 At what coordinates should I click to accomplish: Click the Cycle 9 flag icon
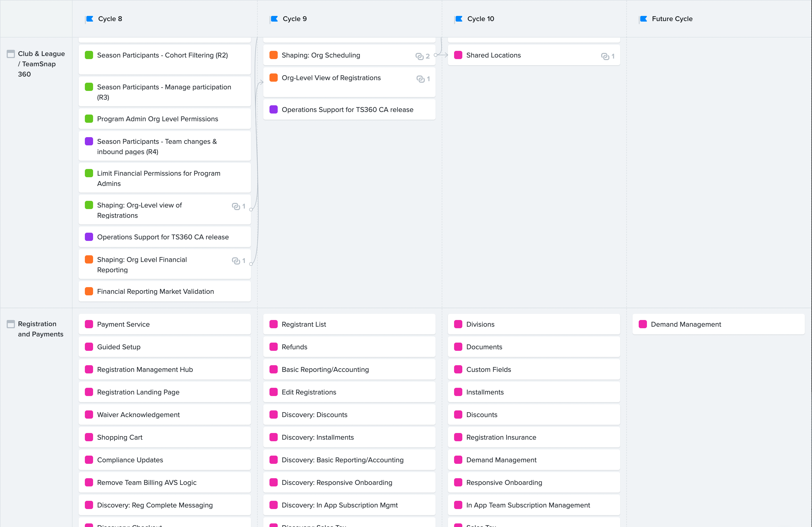pyautogui.click(x=274, y=19)
